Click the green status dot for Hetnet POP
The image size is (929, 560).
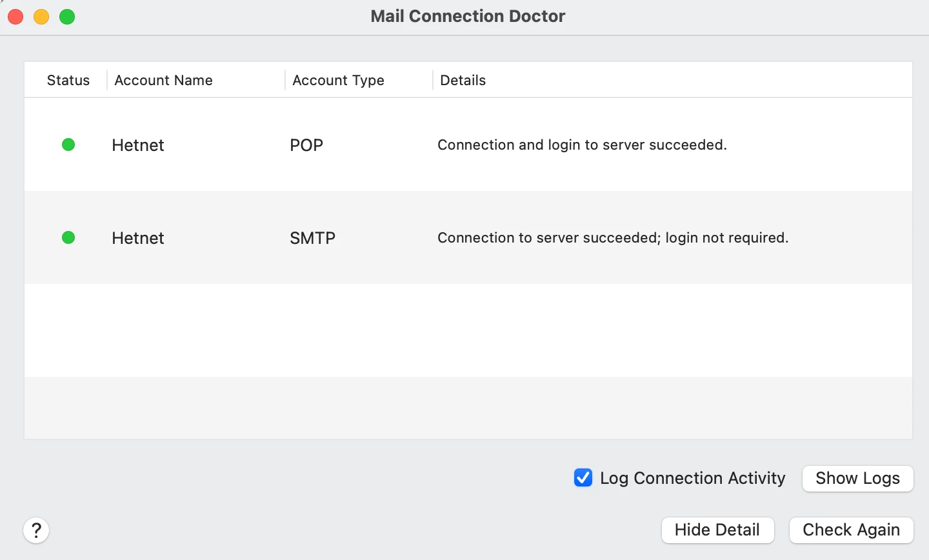pyautogui.click(x=68, y=145)
